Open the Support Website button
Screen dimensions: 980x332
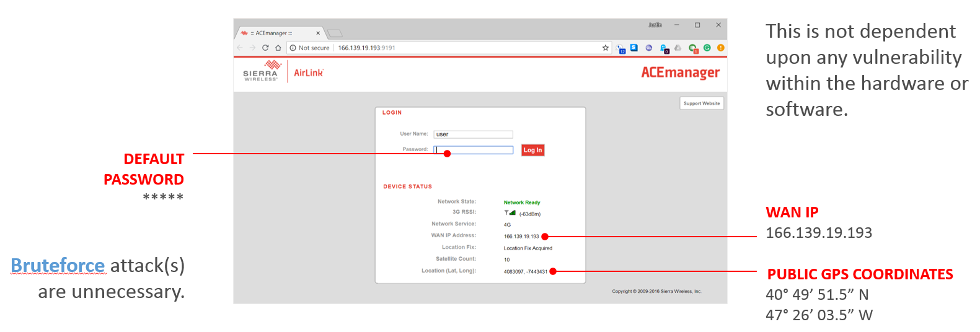[x=702, y=103]
